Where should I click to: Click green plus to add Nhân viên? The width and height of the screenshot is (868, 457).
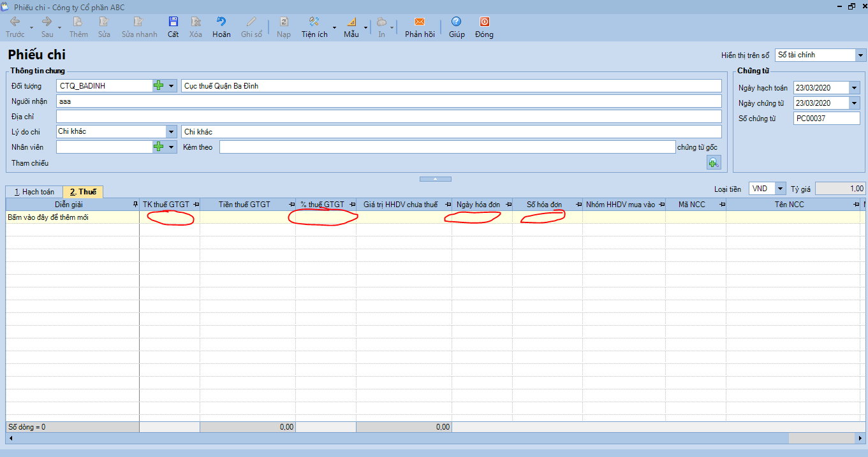point(159,147)
